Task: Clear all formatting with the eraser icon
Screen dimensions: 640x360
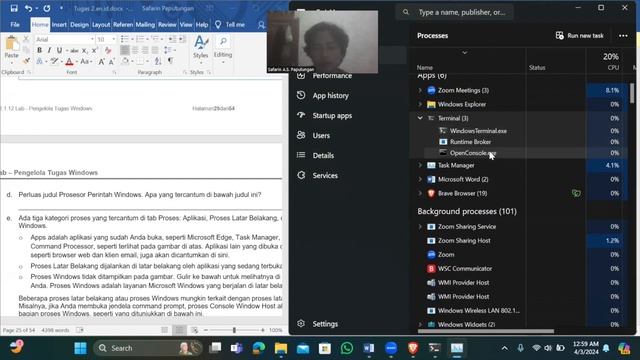Action: pyautogui.click(x=108, y=50)
